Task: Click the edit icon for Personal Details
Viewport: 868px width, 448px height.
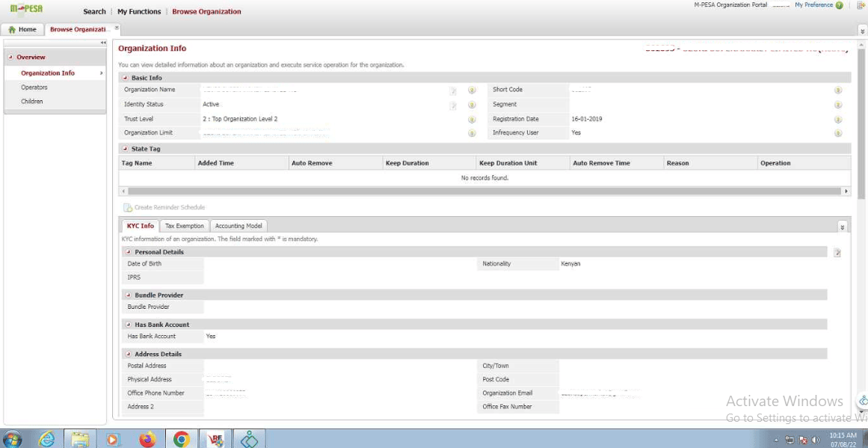Action: (x=837, y=253)
